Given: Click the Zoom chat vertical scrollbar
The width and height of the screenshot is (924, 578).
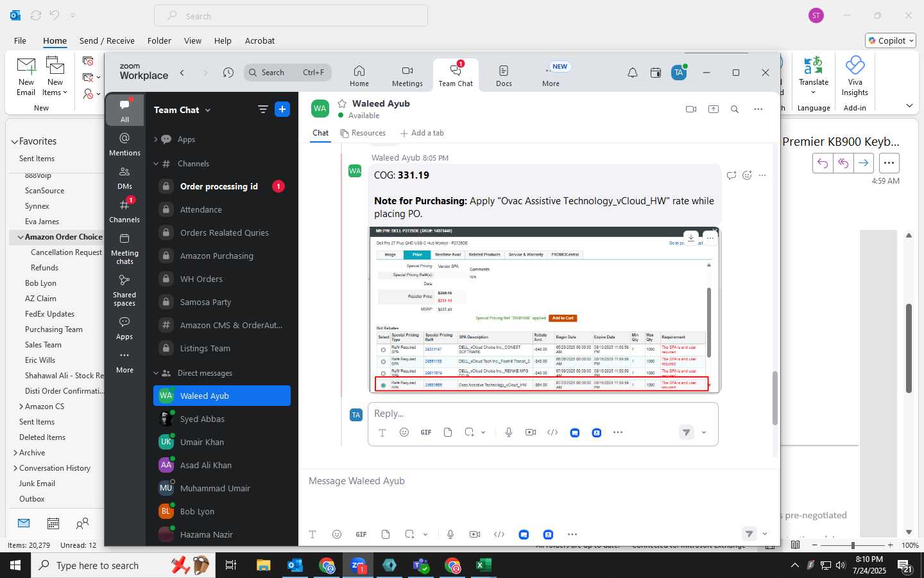Looking at the screenshot, I should [x=774, y=398].
